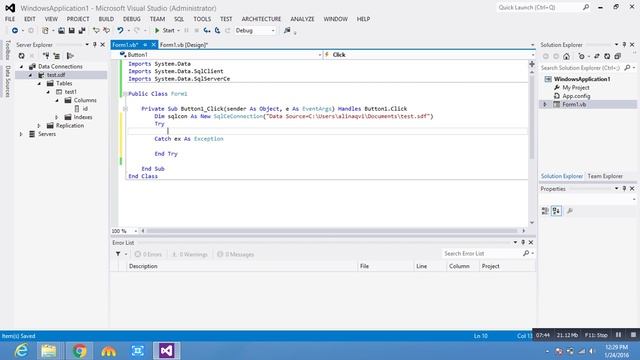This screenshot has width=640, height=360.
Task: Open the Quick Launch search magnifier
Action: point(586,7)
